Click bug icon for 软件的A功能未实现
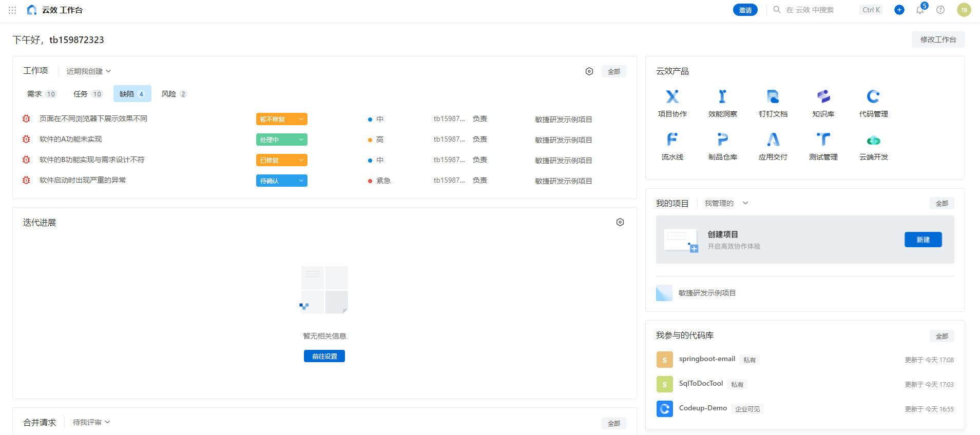Viewport: 980px width, 435px height. tap(26, 139)
